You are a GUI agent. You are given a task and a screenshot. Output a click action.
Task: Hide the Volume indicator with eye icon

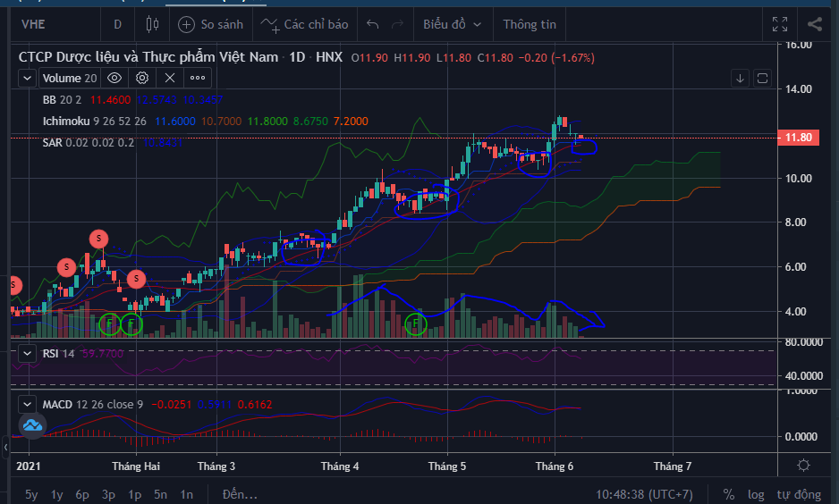114,78
